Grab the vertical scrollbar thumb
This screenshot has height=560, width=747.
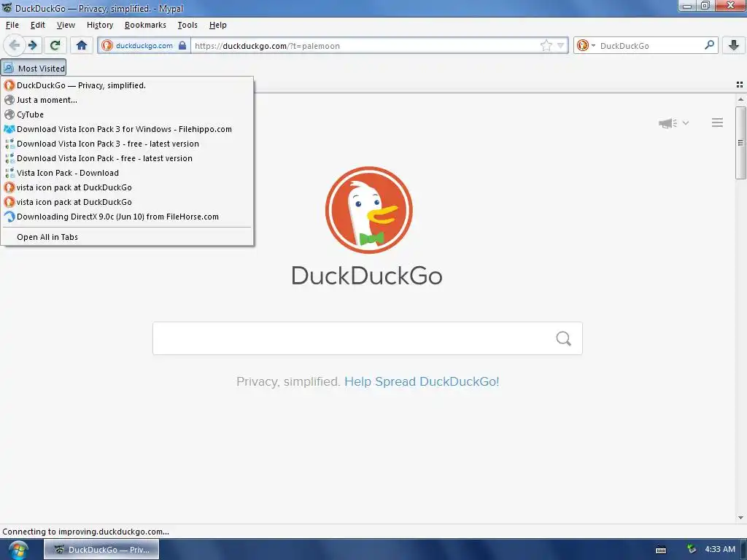pyautogui.click(x=740, y=143)
